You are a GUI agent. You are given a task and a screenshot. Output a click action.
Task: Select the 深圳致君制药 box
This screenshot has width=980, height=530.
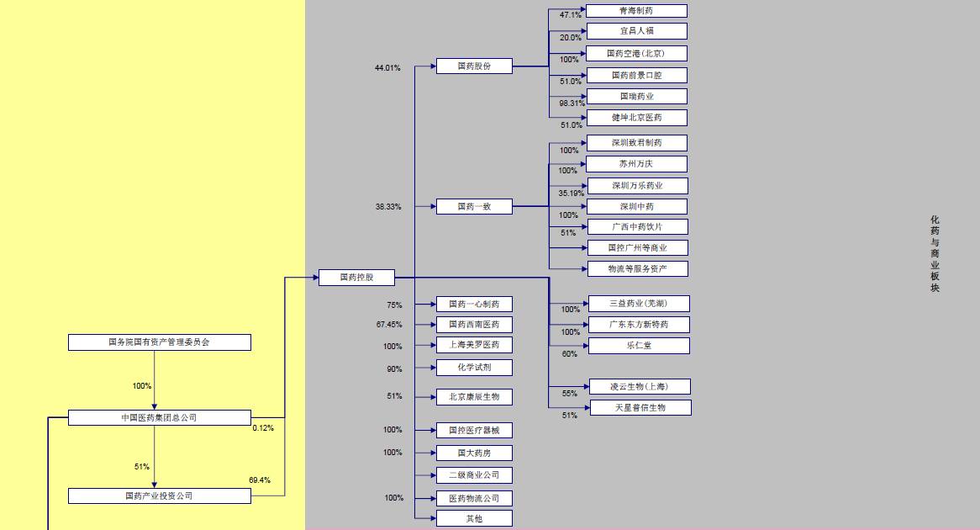point(636,143)
